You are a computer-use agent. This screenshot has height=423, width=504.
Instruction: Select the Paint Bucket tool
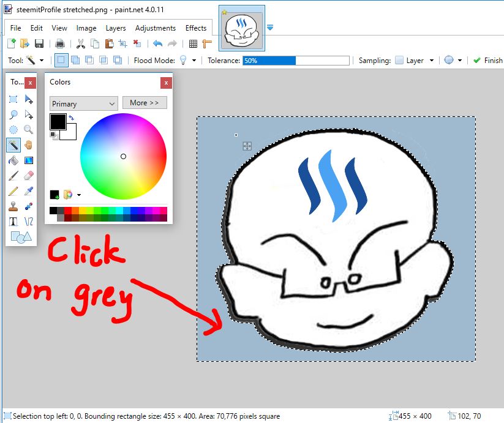tap(13, 160)
